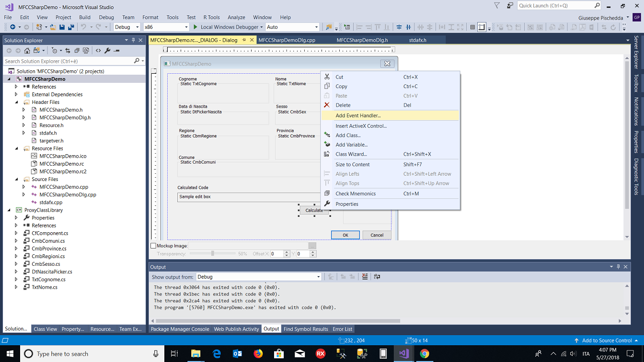The image size is (644, 362).
Task: Toggle Guides in dialog editor toolbar
Action: pos(482,27)
